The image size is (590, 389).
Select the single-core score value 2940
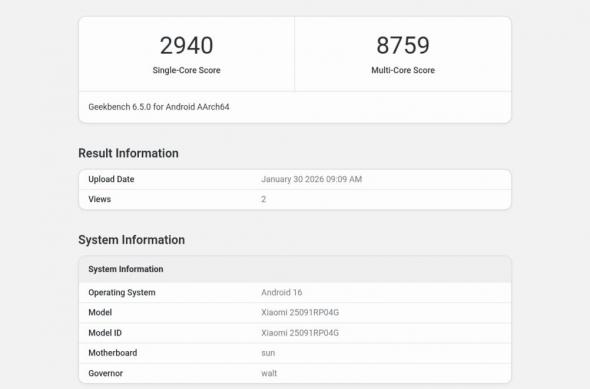coord(187,45)
